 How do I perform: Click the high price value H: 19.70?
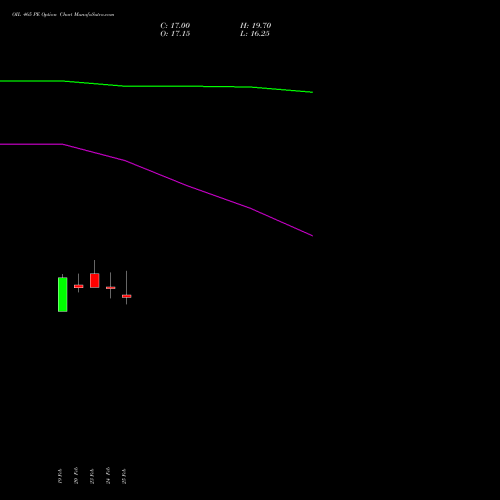coord(255,26)
